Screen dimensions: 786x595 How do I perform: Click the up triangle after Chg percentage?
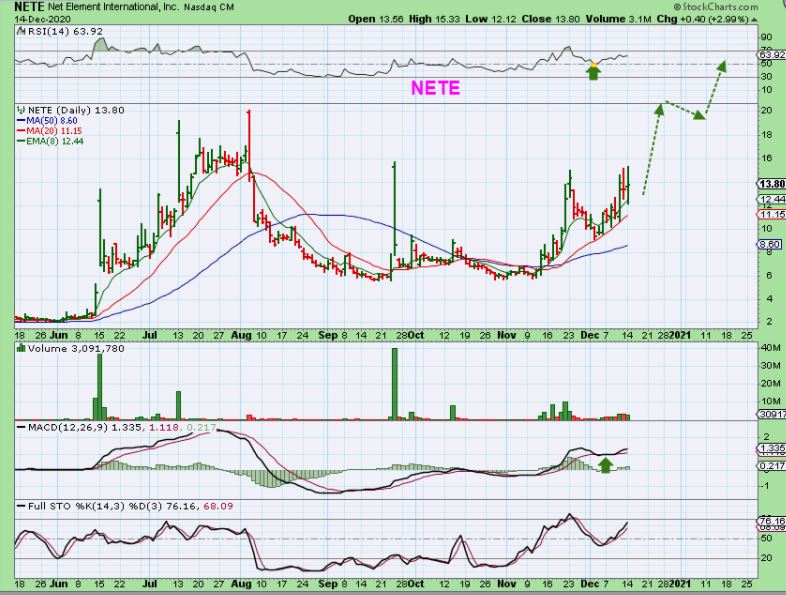754,20
